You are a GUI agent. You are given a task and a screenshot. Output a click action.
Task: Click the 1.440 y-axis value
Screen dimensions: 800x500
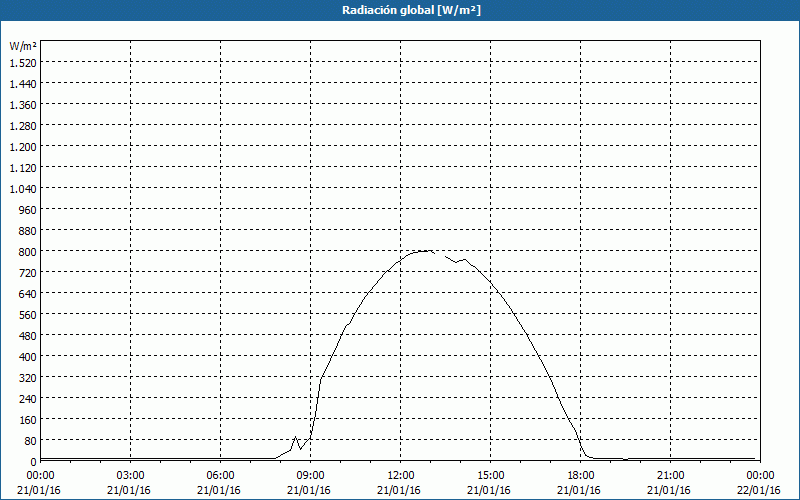(x=23, y=84)
